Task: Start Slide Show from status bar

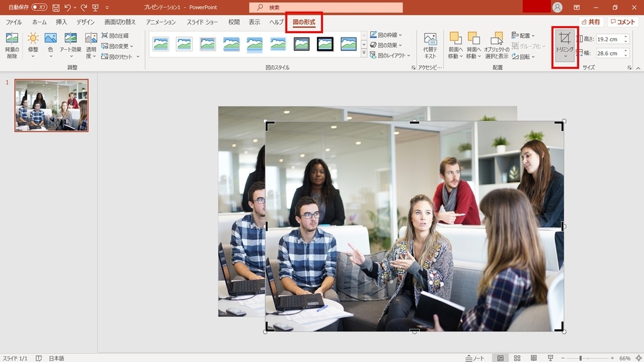Action: pyautogui.click(x=550, y=358)
